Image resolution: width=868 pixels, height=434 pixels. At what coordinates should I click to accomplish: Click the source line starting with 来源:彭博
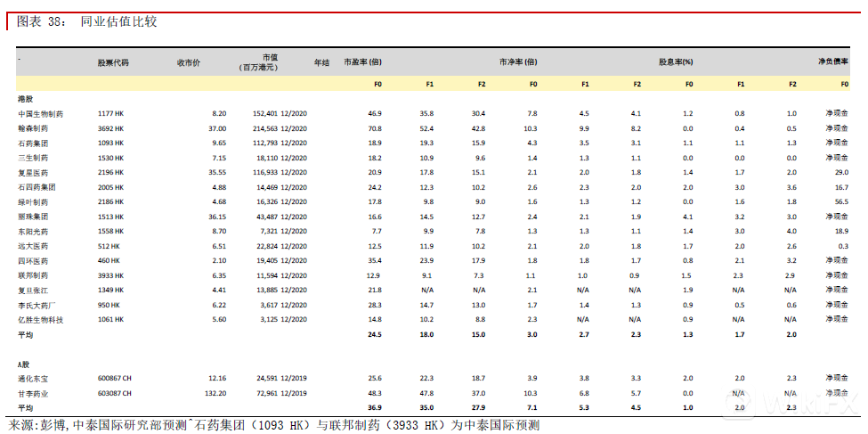point(272,425)
